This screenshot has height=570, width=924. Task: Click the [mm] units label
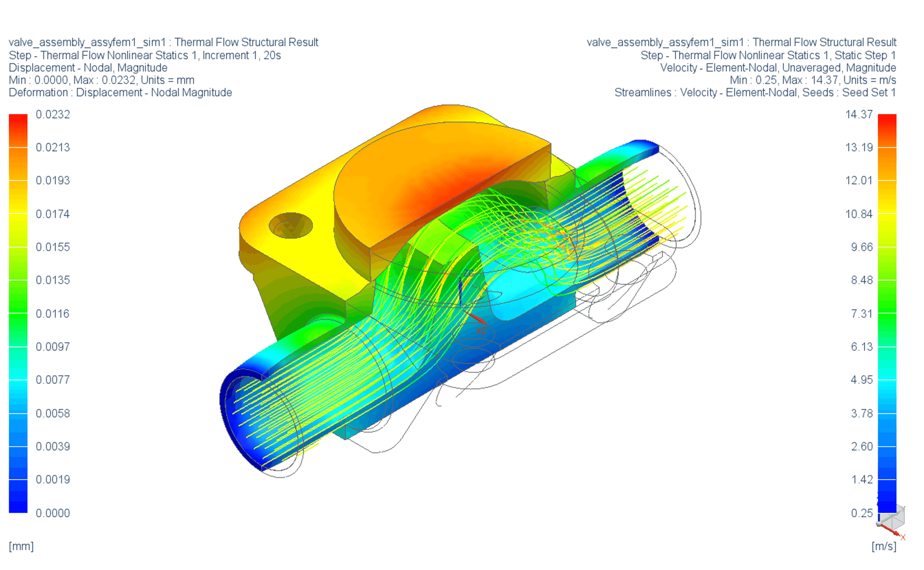click(x=21, y=546)
